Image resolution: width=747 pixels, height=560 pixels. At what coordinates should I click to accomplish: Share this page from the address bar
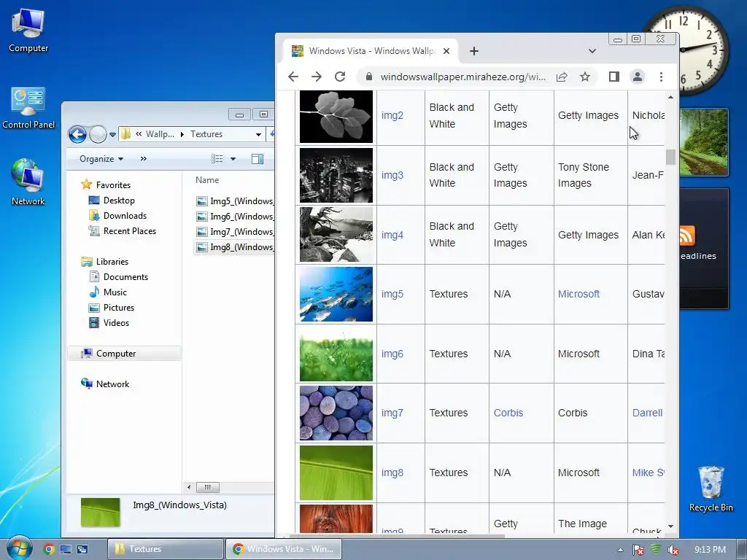[x=562, y=77]
